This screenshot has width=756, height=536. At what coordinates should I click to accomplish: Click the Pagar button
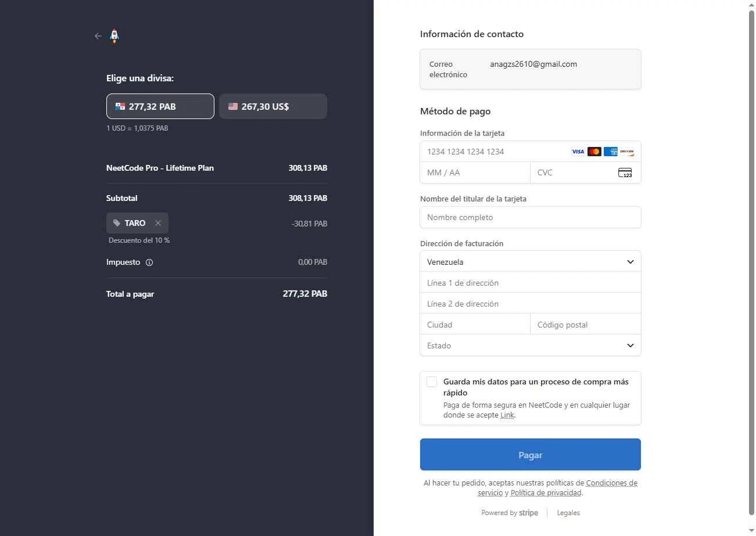click(531, 455)
